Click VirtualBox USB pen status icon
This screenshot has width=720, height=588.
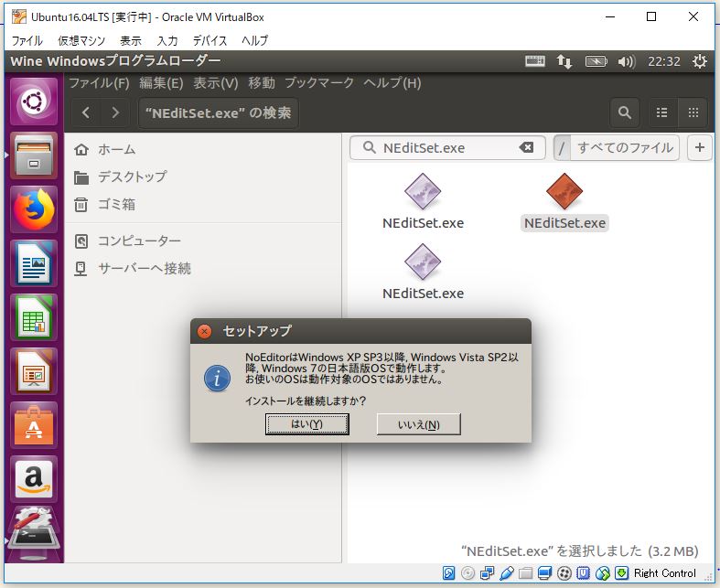coord(507,573)
